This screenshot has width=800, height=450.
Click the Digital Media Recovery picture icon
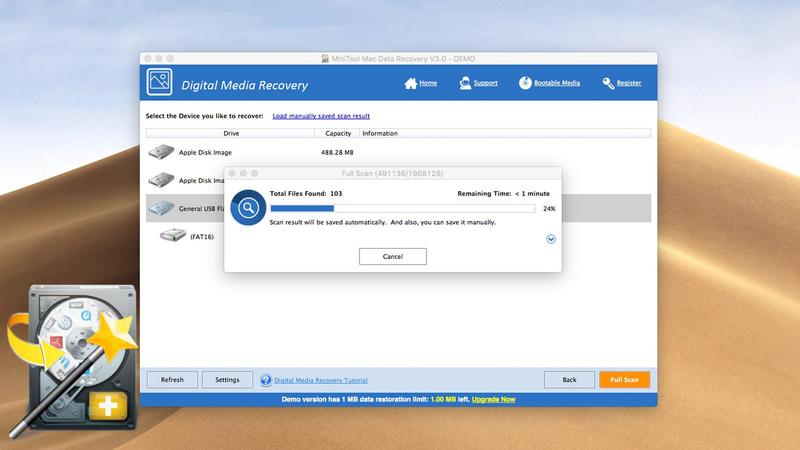pos(159,82)
